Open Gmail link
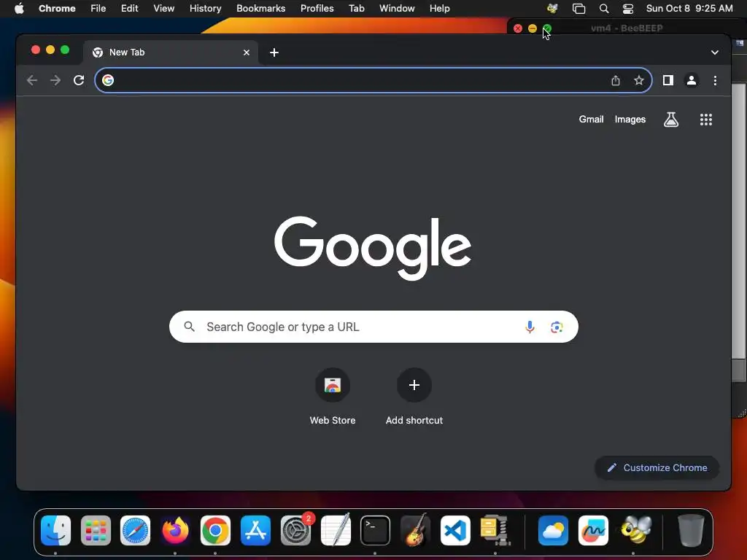 tap(591, 120)
